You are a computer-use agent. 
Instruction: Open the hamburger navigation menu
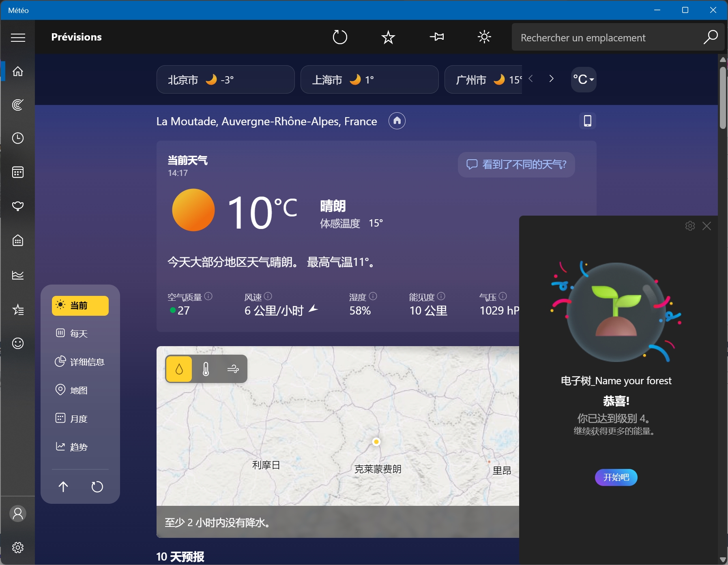point(18,38)
